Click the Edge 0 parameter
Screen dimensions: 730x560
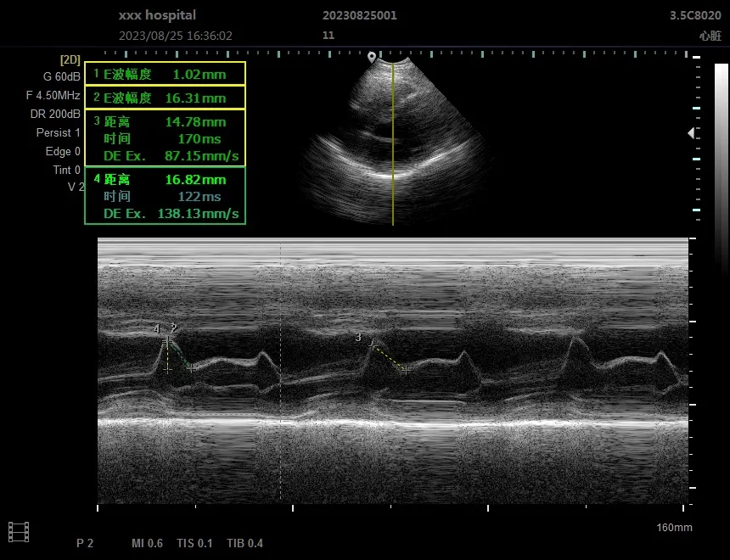coord(63,151)
